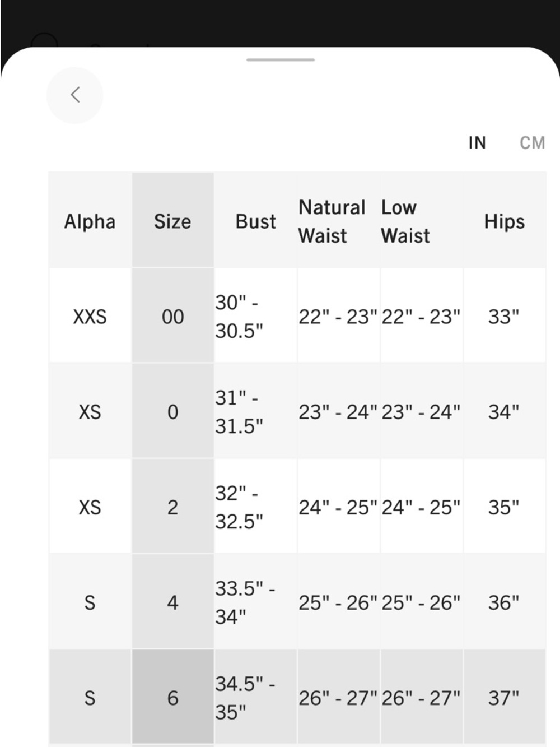Select the size 00 cell
The height and width of the screenshot is (747, 560).
(x=172, y=315)
